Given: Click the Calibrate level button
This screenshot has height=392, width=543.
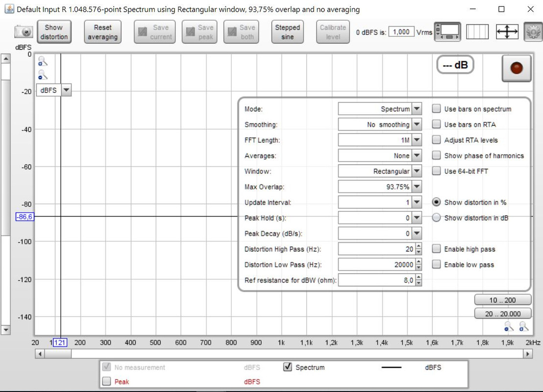Looking at the screenshot, I should (x=333, y=32).
